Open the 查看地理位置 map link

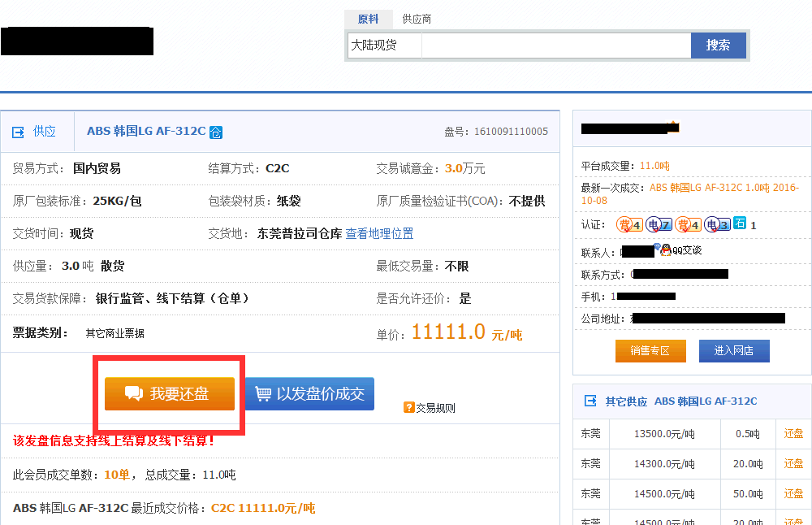pyautogui.click(x=379, y=234)
